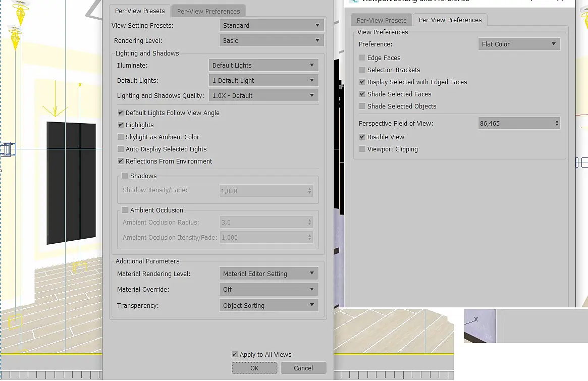Open Rendering Level dropdown showing Basic
This screenshot has height=381, width=588.
point(272,40)
